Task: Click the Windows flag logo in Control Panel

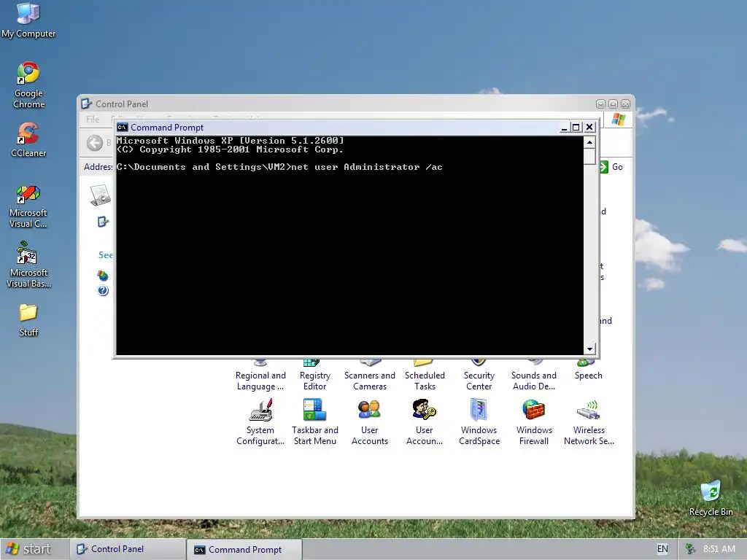Action: [x=619, y=119]
